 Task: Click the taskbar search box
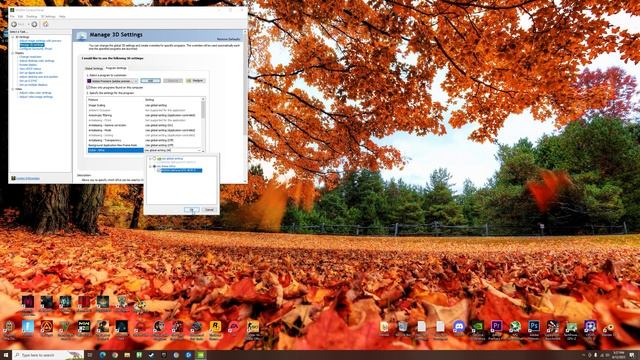pos(48,355)
